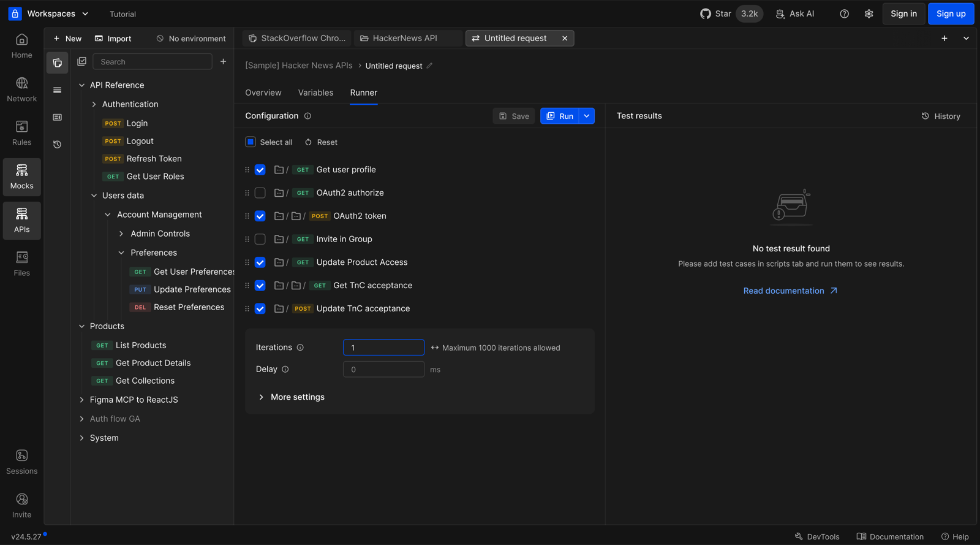Click the plus icon next to Search box
The width and height of the screenshot is (980, 545).
[224, 61]
